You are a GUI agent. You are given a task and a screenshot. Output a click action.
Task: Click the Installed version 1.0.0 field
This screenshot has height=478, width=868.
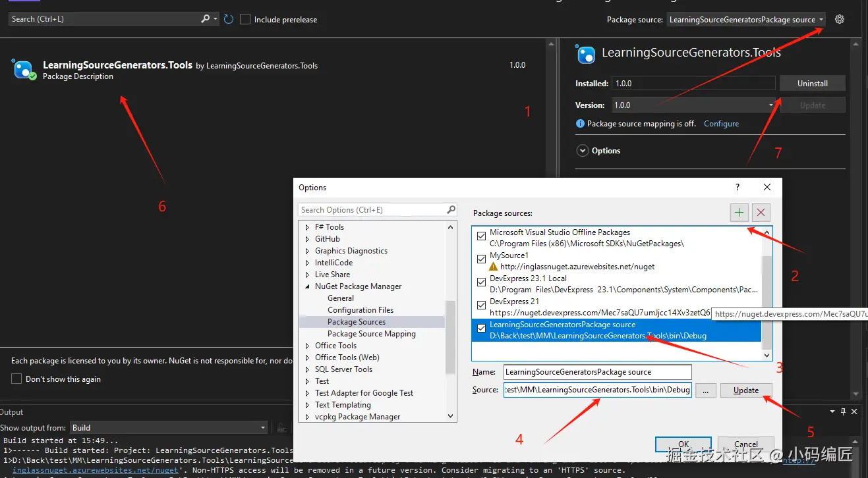(693, 84)
